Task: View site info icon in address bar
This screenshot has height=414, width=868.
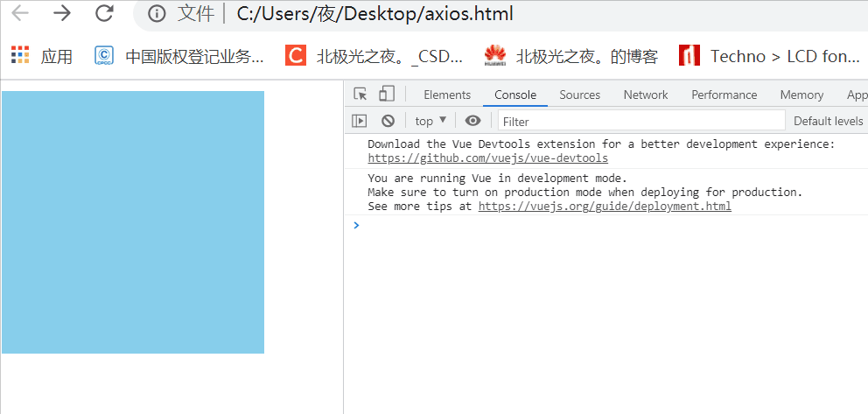Action: [x=157, y=14]
